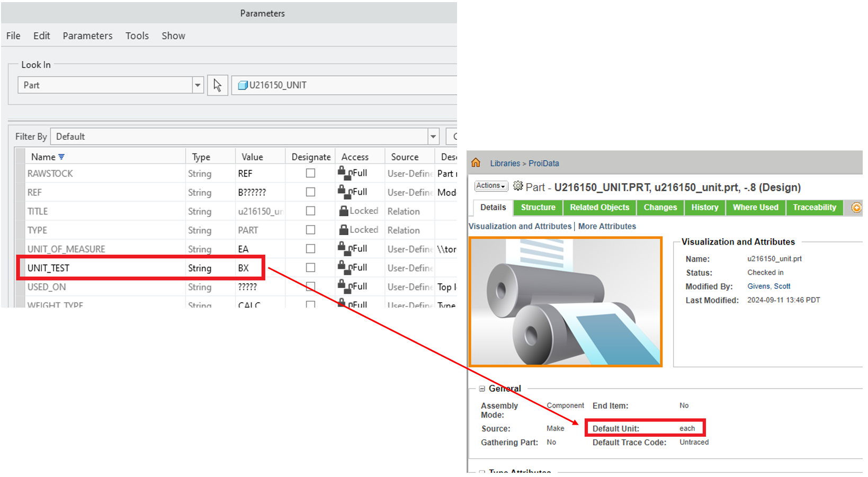This screenshot has width=868, height=477.
Task: Check the Designate checkbox for USED_ON
Action: [310, 286]
